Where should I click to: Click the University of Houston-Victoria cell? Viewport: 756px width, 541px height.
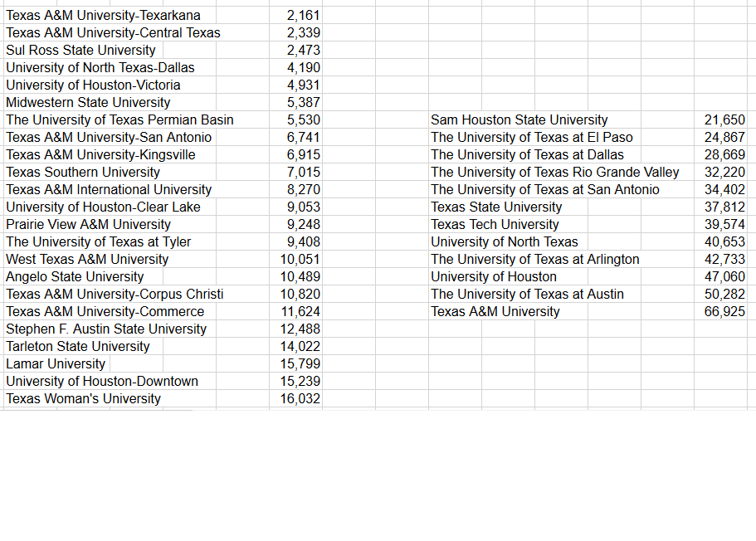pos(93,85)
